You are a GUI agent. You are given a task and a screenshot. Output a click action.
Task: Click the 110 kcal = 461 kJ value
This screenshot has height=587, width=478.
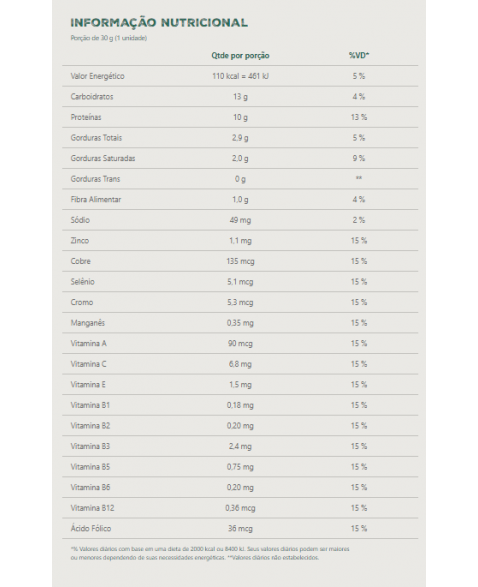coord(240,76)
